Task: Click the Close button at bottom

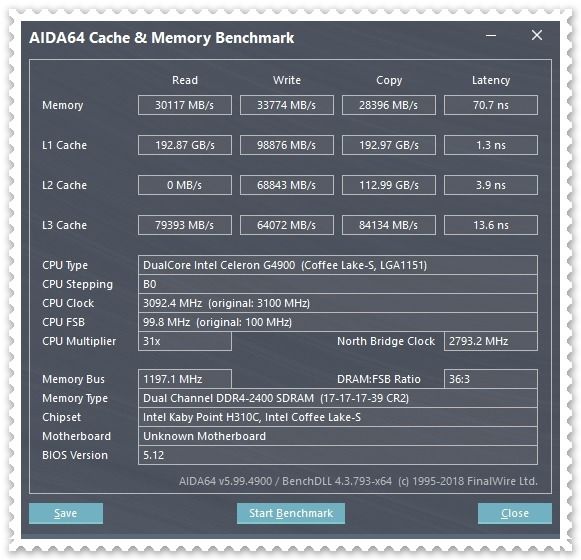Action: click(x=515, y=513)
